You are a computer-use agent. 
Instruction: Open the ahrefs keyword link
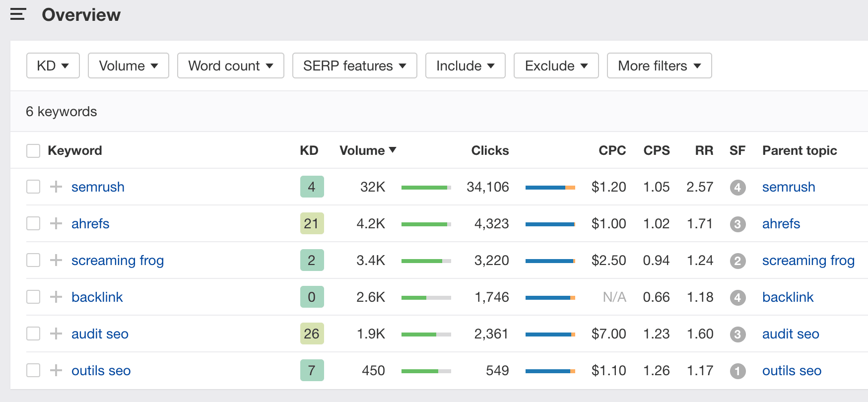[x=90, y=224]
